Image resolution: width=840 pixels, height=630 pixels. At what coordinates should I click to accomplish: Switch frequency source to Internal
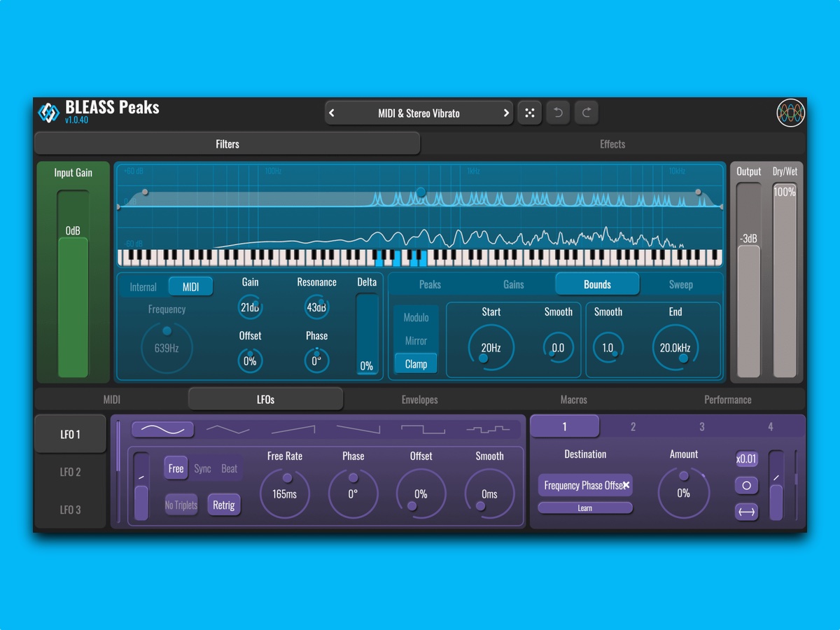tap(143, 287)
